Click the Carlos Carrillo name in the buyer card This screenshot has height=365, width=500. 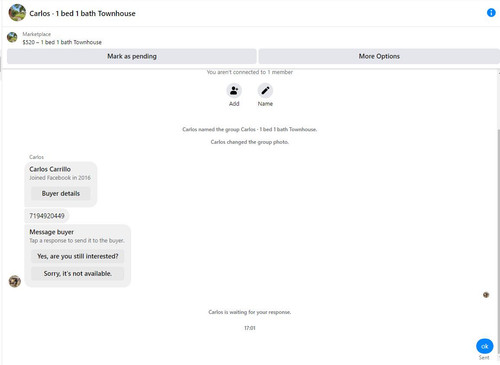pos(50,169)
